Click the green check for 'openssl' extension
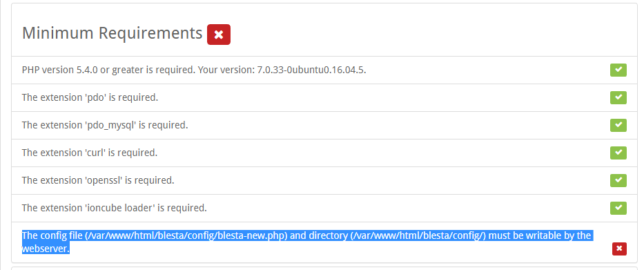The width and height of the screenshot is (644, 270). (618, 180)
